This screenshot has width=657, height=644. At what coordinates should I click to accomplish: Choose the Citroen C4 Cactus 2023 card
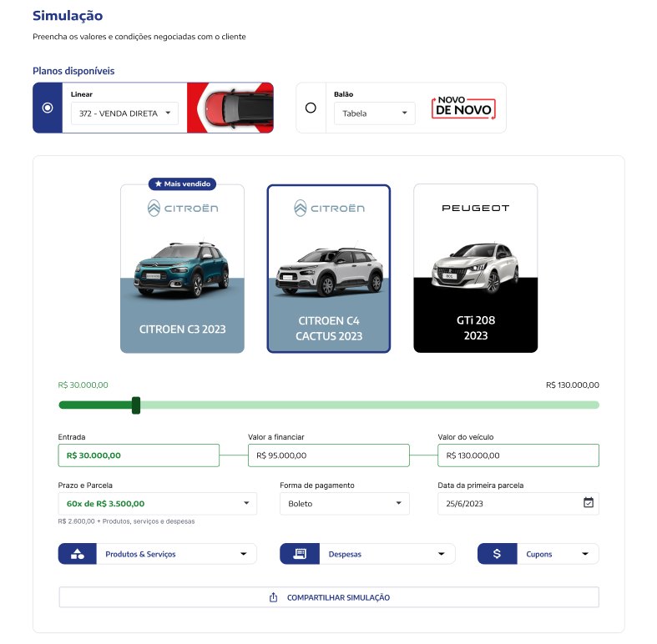[329, 269]
